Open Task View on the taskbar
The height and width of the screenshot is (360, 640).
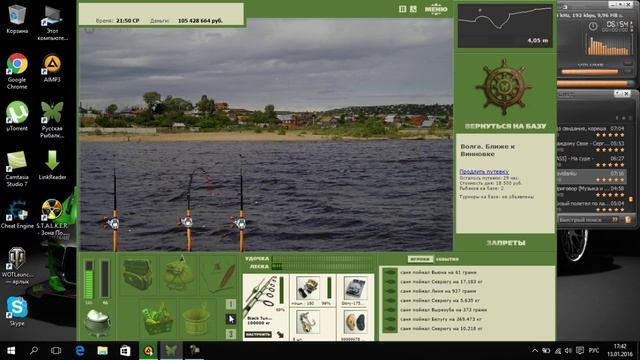click(56, 351)
